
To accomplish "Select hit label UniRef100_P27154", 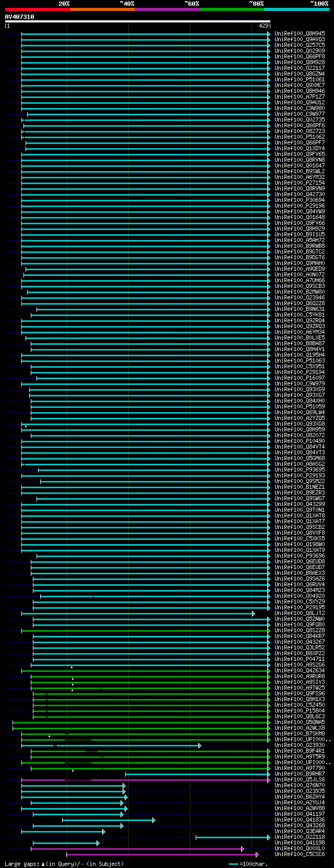I will point(300,183).
